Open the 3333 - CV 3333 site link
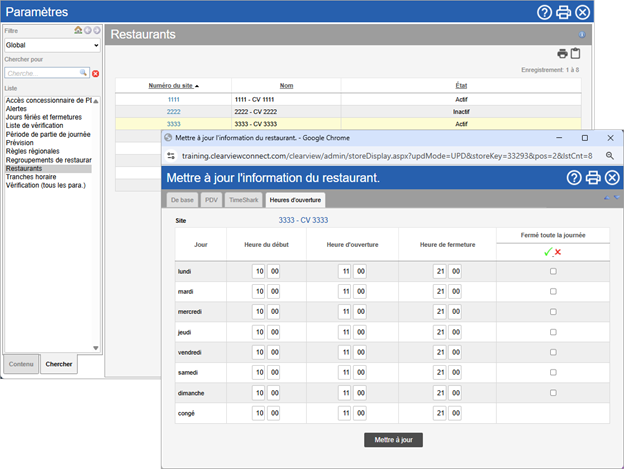The height and width of the screenshot is (469, 624). tap(303, 220)
